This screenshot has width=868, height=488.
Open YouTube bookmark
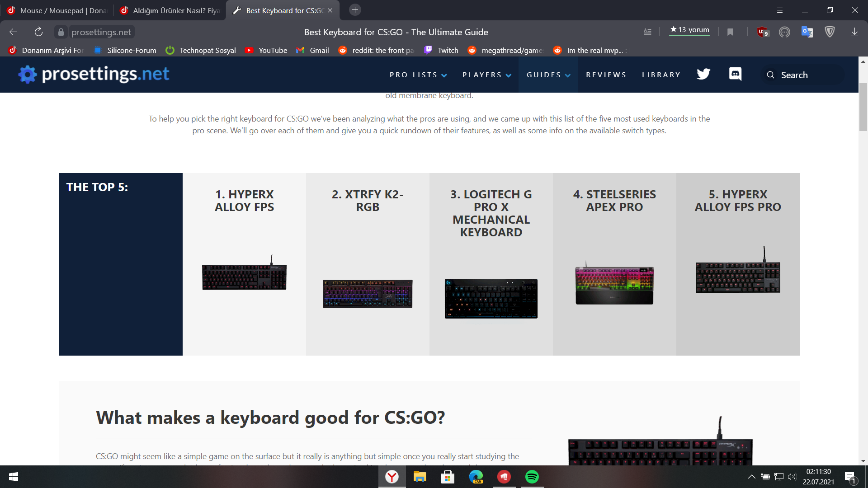click(266, 50)
